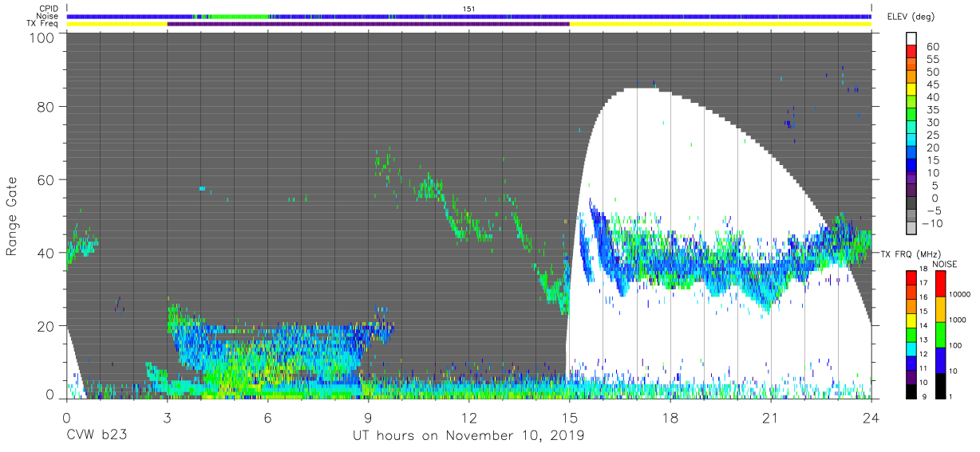Click the CPID value '151'
This screenshot has height=452, width=980.
tap(469, 8)
